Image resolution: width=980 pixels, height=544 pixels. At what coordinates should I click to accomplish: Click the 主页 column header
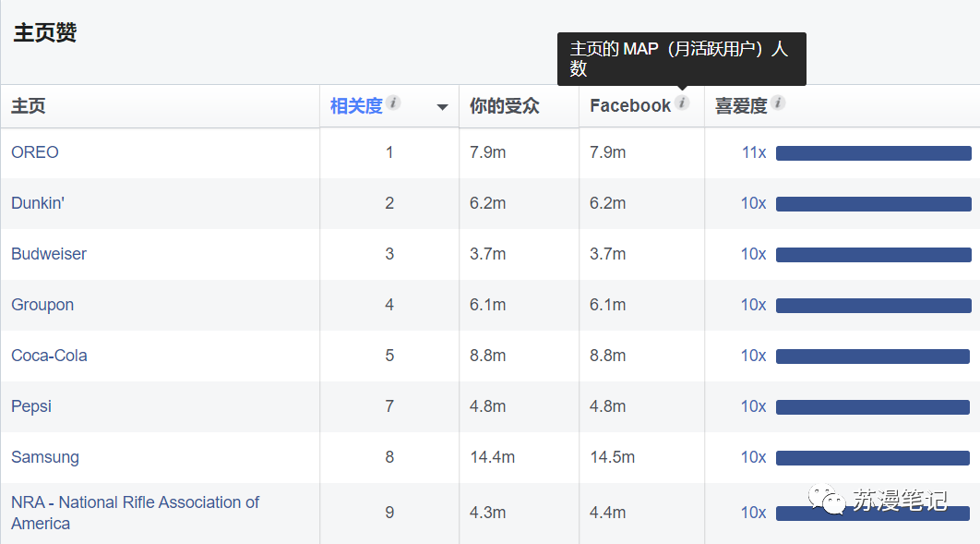28,106
